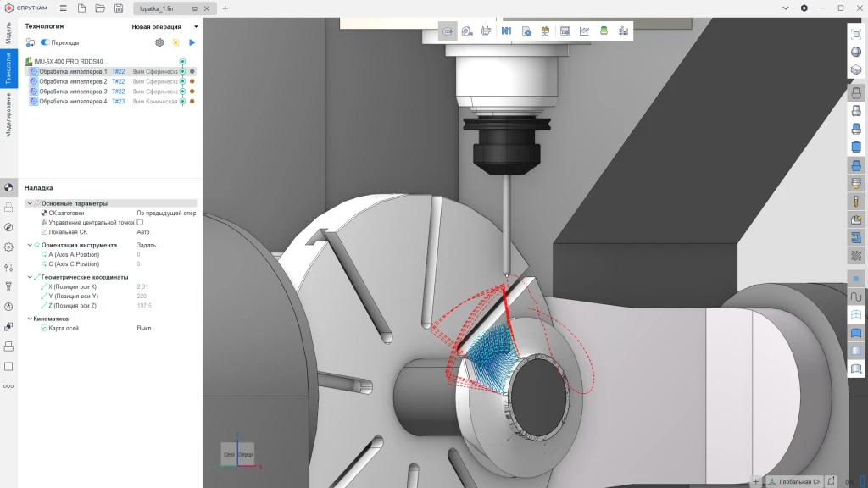Click tool T#23 of Обработка импеллеров 4
The height and width of the screenshot is (488, 868).
[x=119, y=102]
